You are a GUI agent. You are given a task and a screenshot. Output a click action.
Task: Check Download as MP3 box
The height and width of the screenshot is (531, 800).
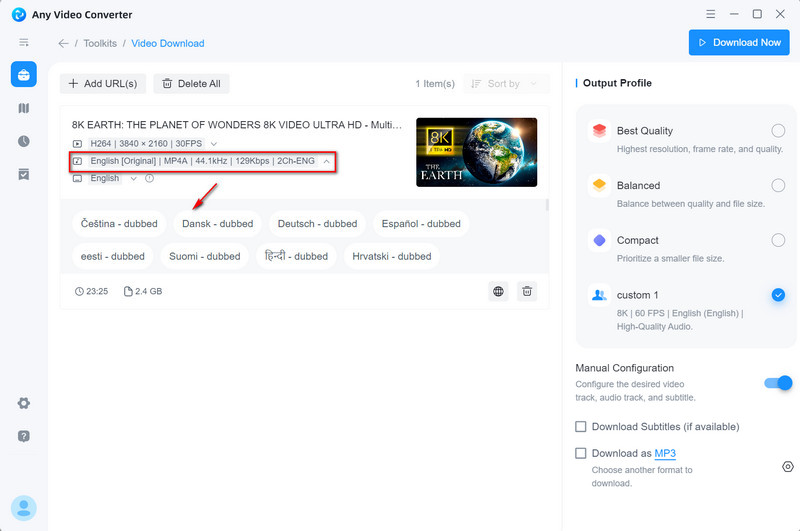581,453
